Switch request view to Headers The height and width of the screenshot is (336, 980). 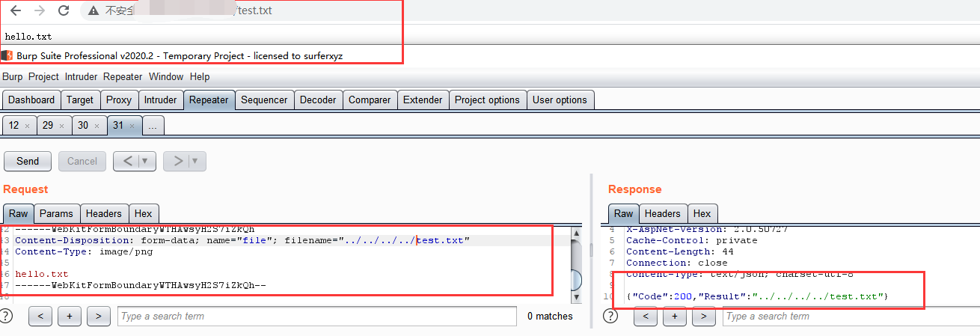click(104, 213)
